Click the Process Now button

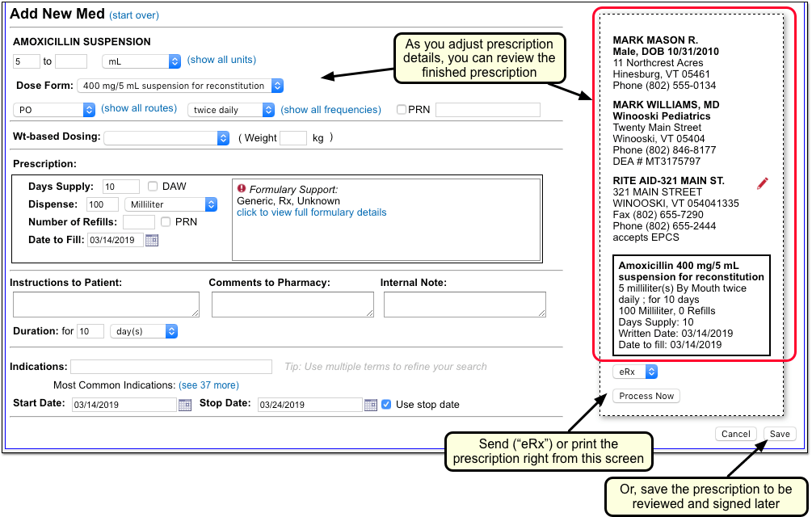pyautogui.click(x=646, y=396)
